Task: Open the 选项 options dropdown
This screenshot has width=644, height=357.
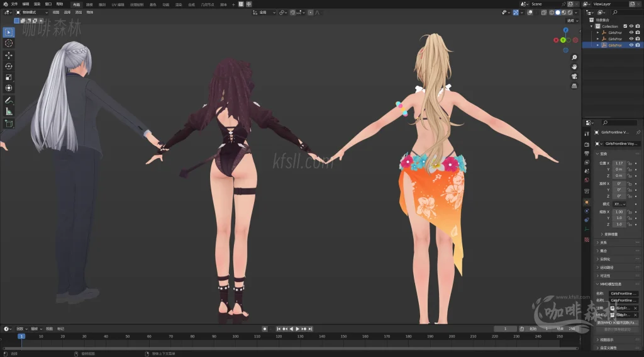Action: tap(572, 21)
